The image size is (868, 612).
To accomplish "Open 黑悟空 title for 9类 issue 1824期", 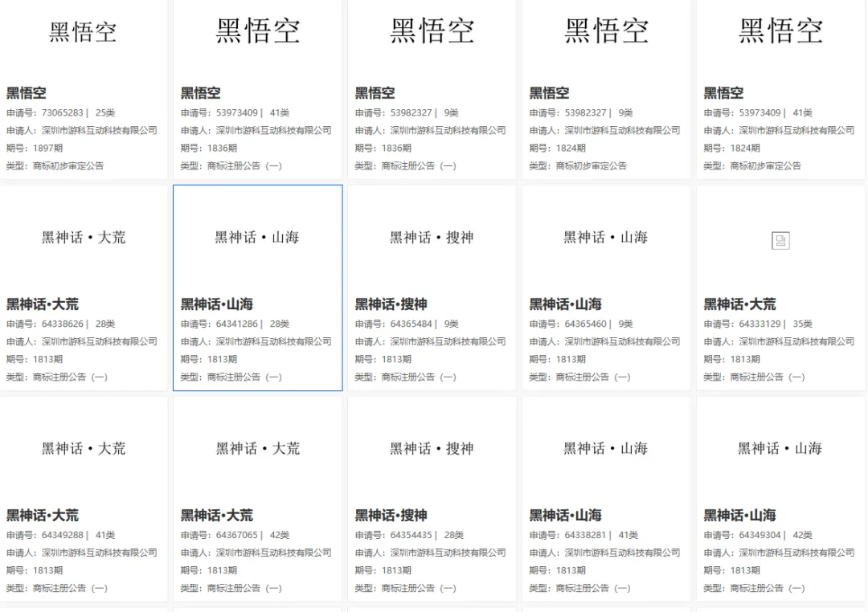I will 549,93.
